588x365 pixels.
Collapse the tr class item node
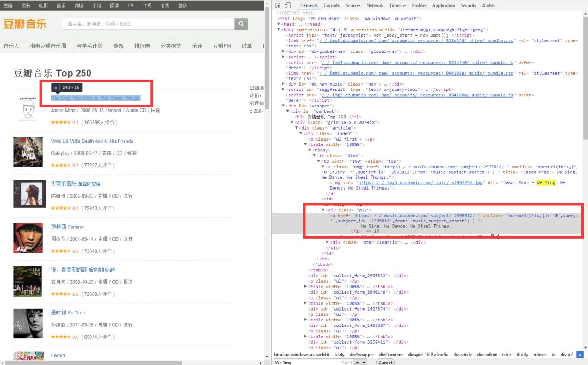314,156
